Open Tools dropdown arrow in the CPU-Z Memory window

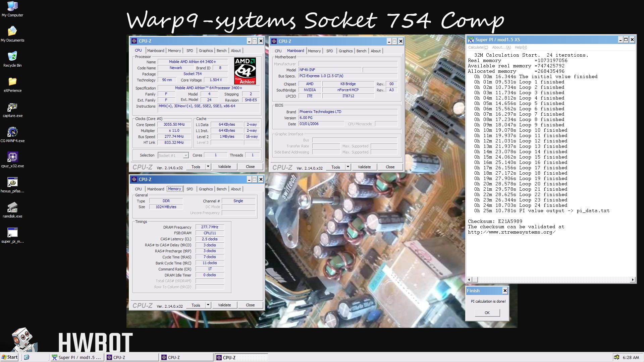[208, 305]
